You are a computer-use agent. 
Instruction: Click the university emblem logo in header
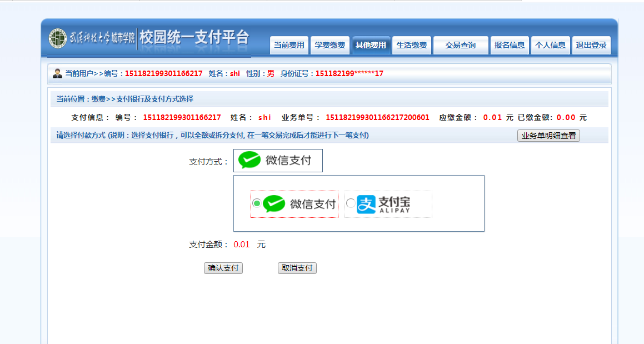tap(58, 38)
